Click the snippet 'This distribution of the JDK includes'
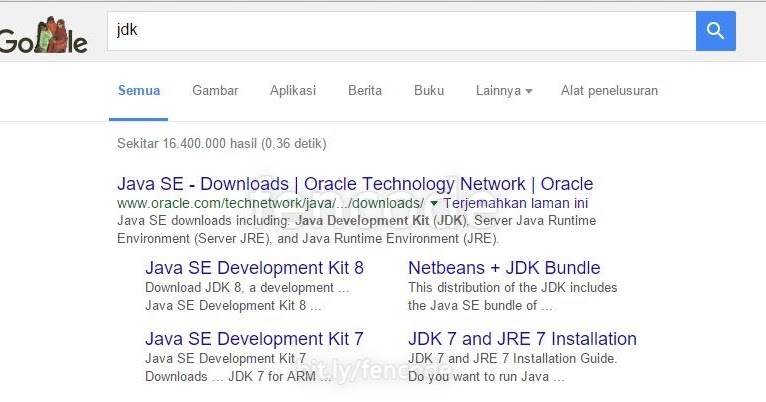The height and width of the screenshot is (402, 766). coord(513,288)
